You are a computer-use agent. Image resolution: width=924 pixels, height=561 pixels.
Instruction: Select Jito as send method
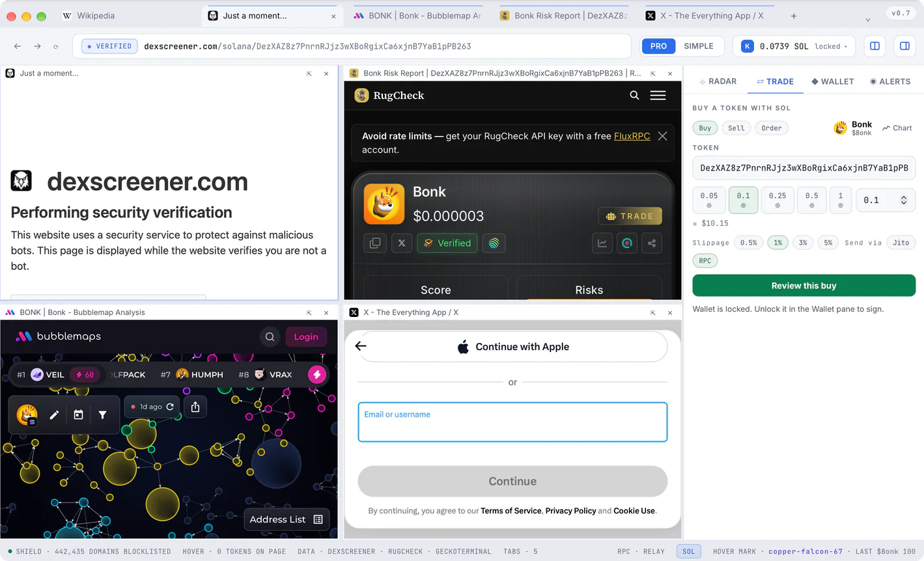pos(901,243)
